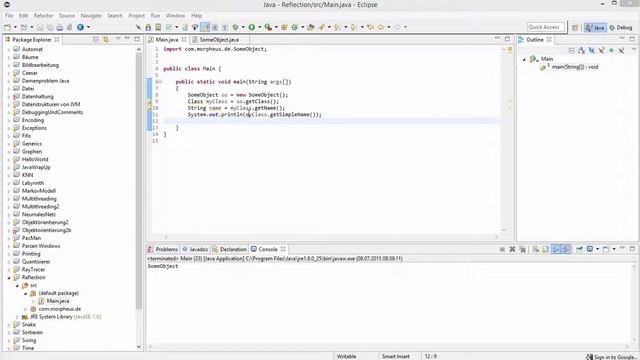Switch to the Javadoc tab
The height and width of the screenshot is (360, 640).
(x=195, y=249)
